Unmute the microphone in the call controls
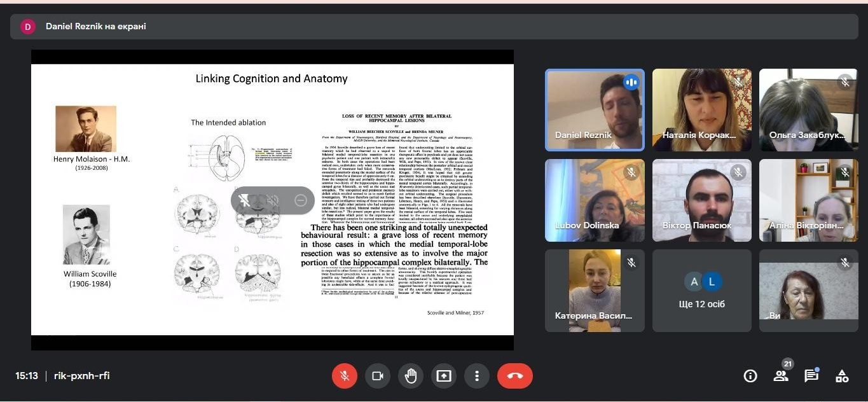Screen dimensions: 868x402 (345, 376)
